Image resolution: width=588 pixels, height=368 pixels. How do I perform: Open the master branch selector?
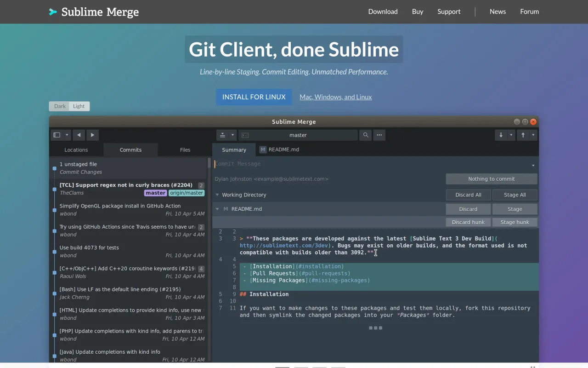point(298,135)
